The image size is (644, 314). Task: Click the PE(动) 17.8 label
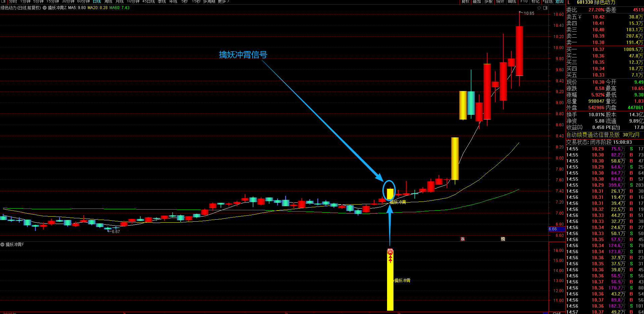(625, 127)
